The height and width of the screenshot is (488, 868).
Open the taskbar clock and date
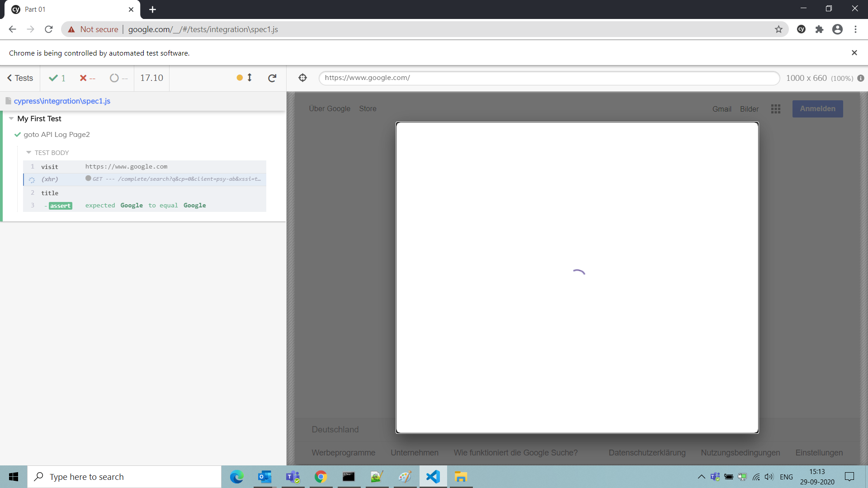click(817, 477)
